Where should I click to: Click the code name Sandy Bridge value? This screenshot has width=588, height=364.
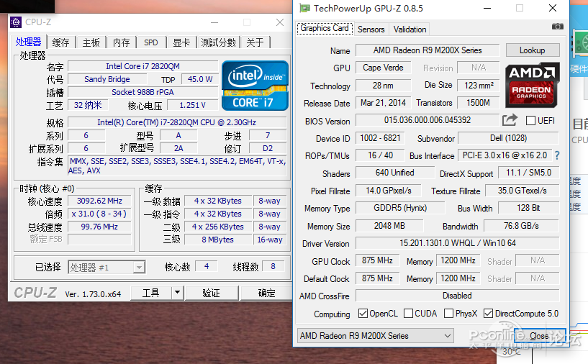107,79
